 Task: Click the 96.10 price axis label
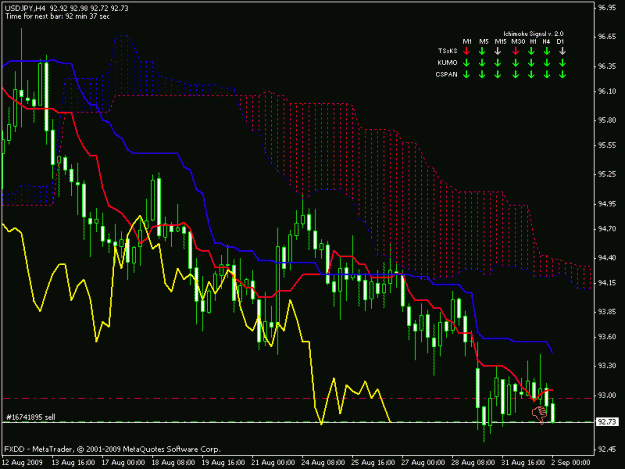(607, 91)
